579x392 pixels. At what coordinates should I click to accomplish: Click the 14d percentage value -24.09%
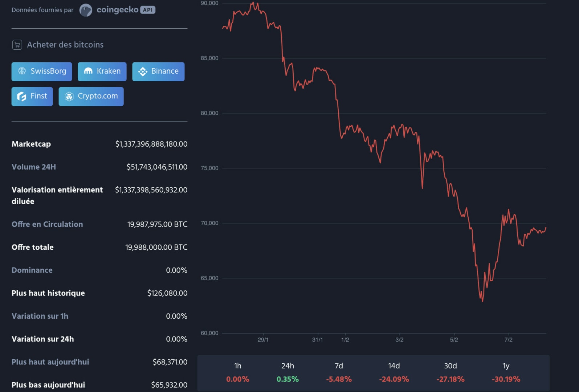pyautogui.click(x=394, y=379)
